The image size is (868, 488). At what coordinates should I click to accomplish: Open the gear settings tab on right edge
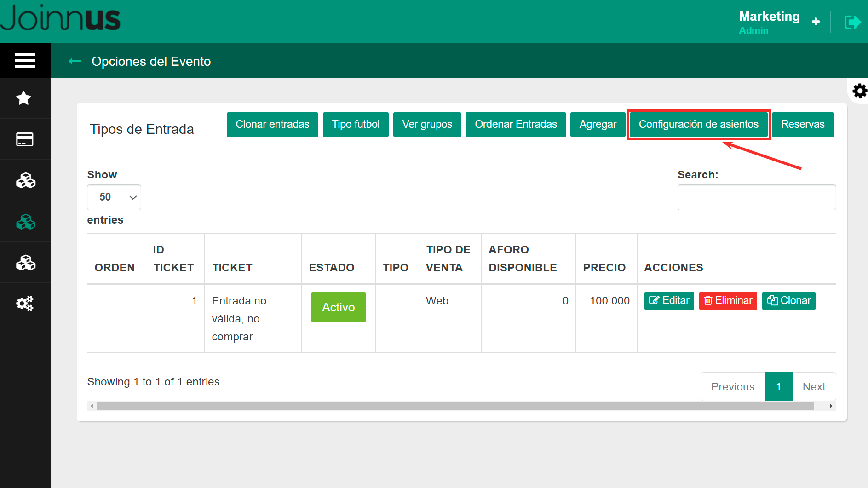point(859,91)
